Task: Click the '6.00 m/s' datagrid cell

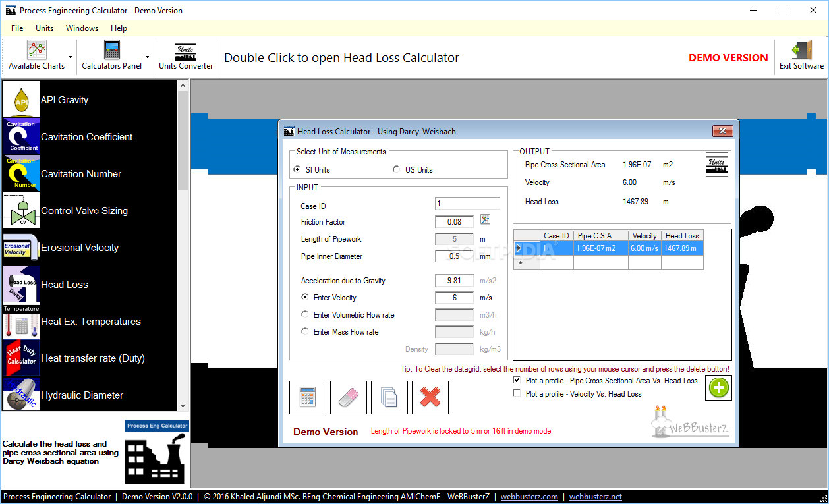Action: (x=644, y=248)
